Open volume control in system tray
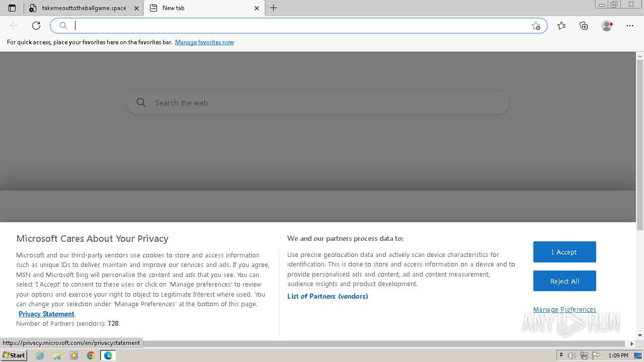 click(572, 355)
